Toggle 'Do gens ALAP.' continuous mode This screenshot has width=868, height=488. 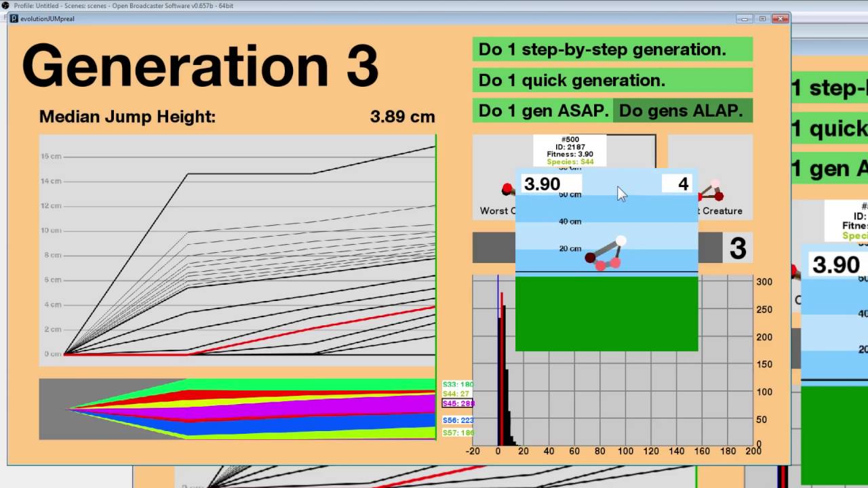[683, 110]
